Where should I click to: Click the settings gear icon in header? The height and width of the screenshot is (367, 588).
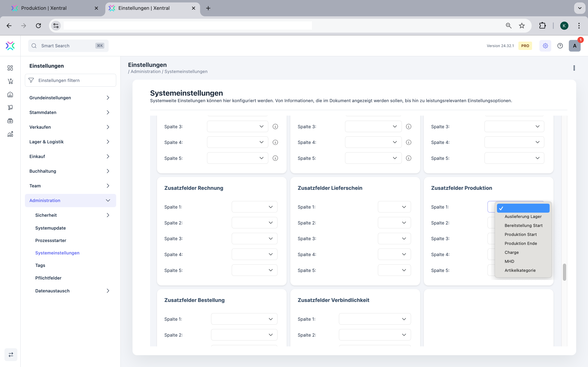click(545, 46)
